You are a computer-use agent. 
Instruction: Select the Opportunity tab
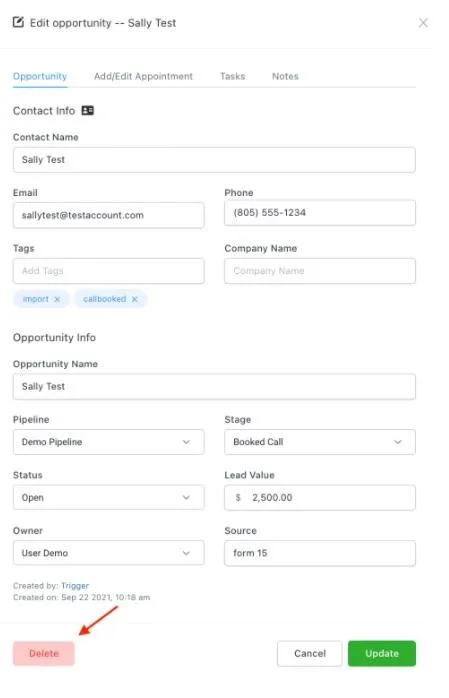point(40,76)
